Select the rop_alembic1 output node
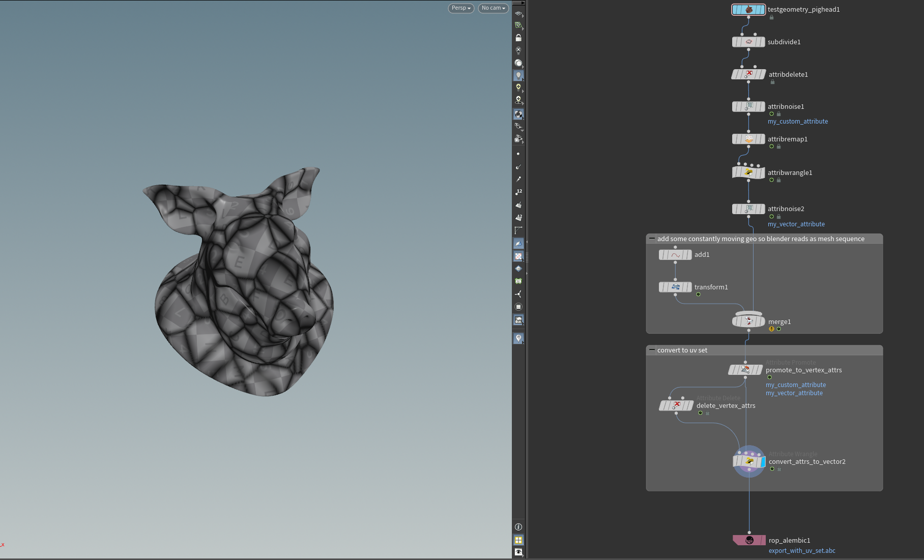The height and width of the screenshot is (560, 924). (749, 540)
